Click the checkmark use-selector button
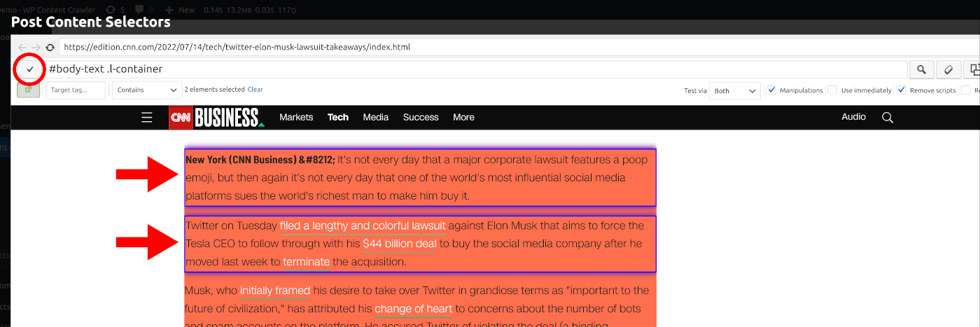Image resolution: width=980 pixels, height=327 pixels. click(x=30, y=69)
